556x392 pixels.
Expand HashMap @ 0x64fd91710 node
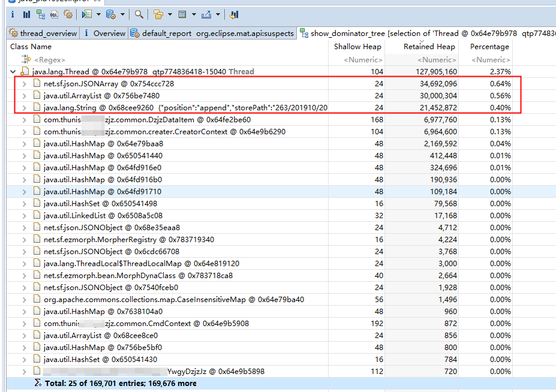[24, 191]
